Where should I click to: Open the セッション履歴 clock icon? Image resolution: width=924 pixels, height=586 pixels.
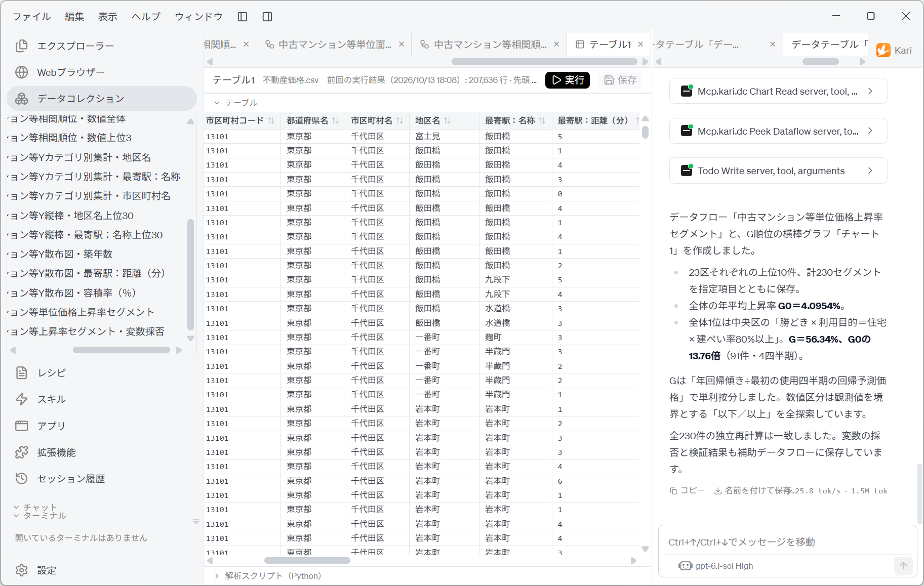pos(22,479)
